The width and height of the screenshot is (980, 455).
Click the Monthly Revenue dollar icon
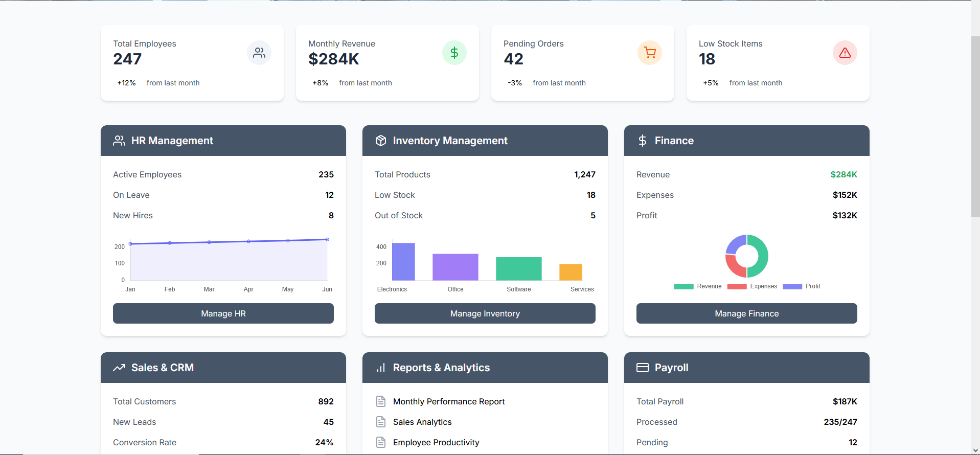pyautogui.click(x=454, y=53)
